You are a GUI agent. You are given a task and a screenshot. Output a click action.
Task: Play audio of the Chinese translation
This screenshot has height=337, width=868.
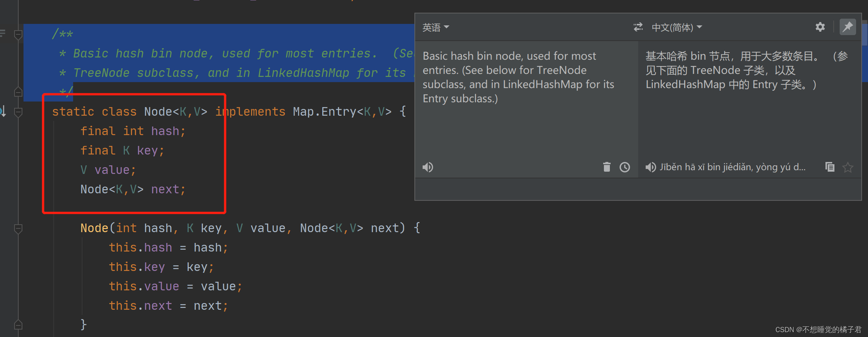coord(651,167)
